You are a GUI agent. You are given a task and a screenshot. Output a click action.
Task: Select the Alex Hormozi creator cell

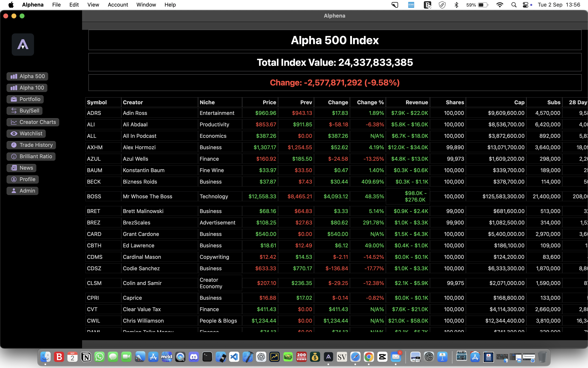159,147
